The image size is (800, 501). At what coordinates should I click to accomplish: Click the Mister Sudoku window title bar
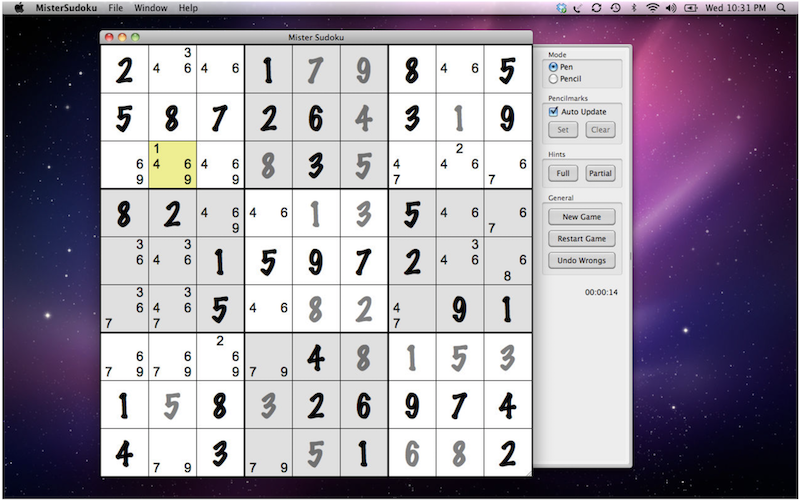316,37
